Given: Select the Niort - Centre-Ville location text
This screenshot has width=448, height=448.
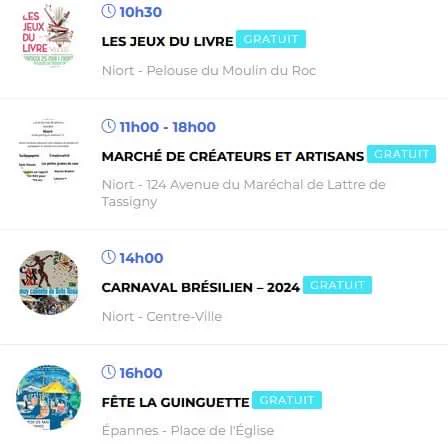Looking at the screenshot, I should click(x=162, y=316).
